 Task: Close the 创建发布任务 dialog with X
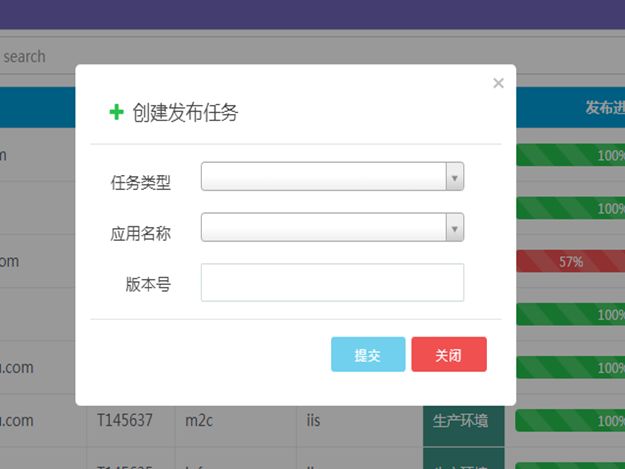[498, 83]
